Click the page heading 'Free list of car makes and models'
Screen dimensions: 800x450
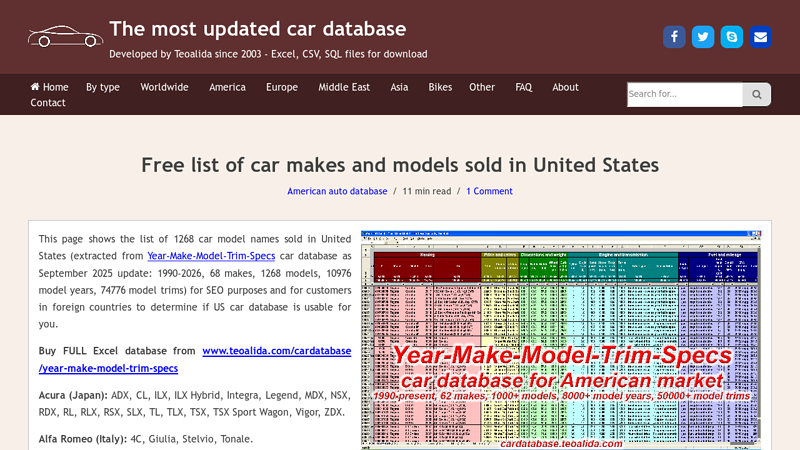coord(400,165)
